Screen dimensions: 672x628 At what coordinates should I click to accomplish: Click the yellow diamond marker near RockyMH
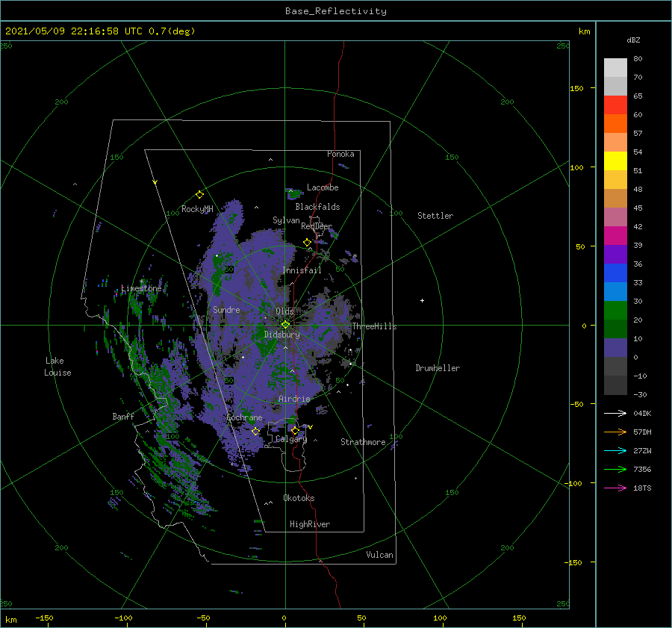click(x=199, y=195)
